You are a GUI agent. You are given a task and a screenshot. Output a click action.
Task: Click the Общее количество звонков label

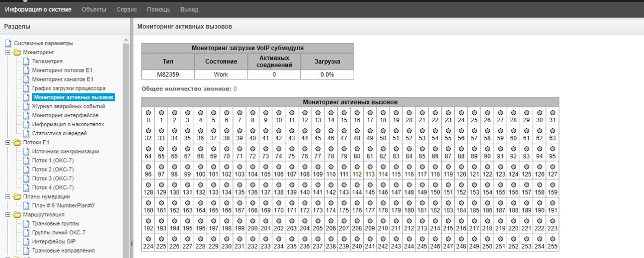(x=187, y=89)
